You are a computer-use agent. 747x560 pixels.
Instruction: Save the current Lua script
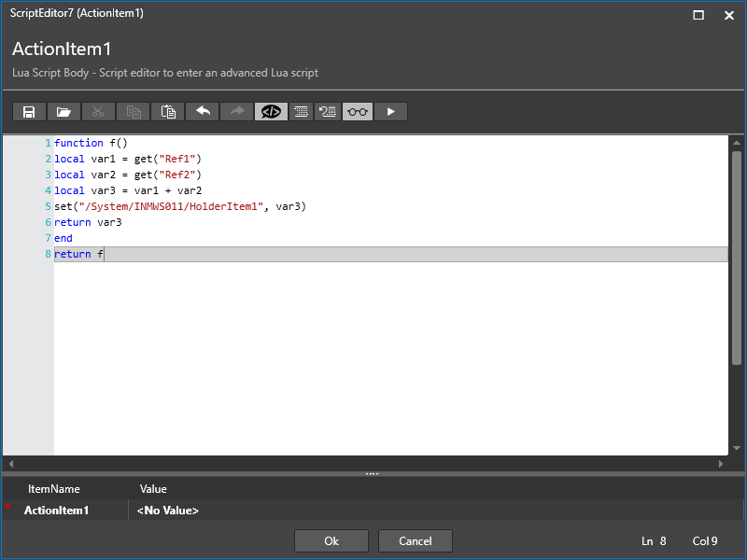pyautogui.click(x=28, y=111)
